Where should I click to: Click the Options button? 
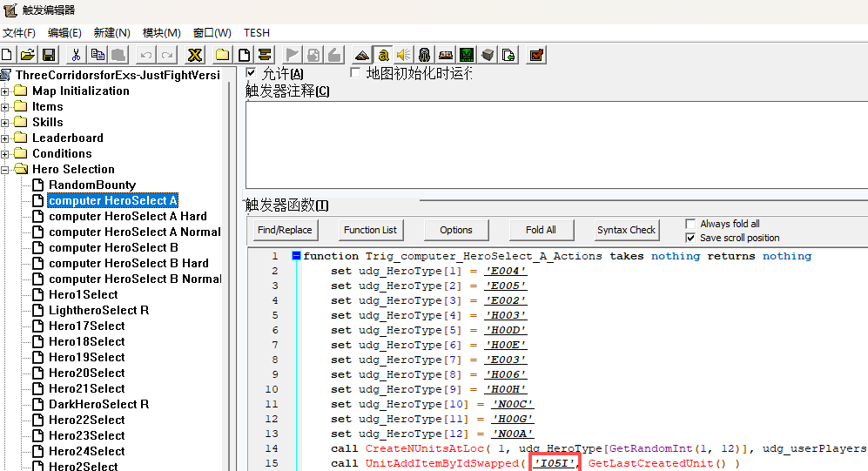click(456, 230)
